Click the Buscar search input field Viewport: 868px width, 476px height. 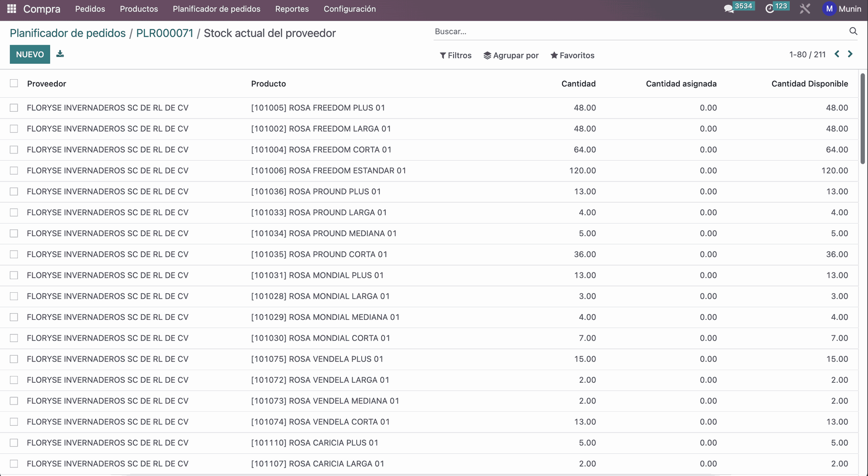pos(640,31)
